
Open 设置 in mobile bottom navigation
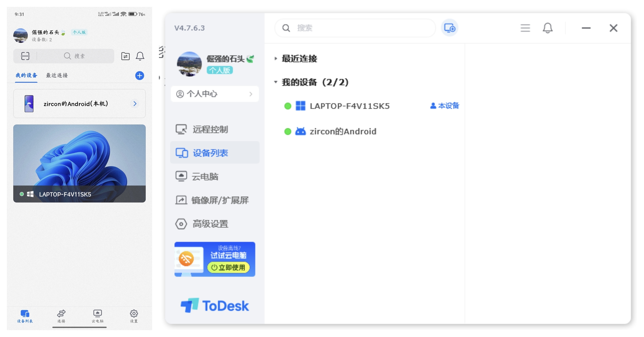(x=134, y=316)
